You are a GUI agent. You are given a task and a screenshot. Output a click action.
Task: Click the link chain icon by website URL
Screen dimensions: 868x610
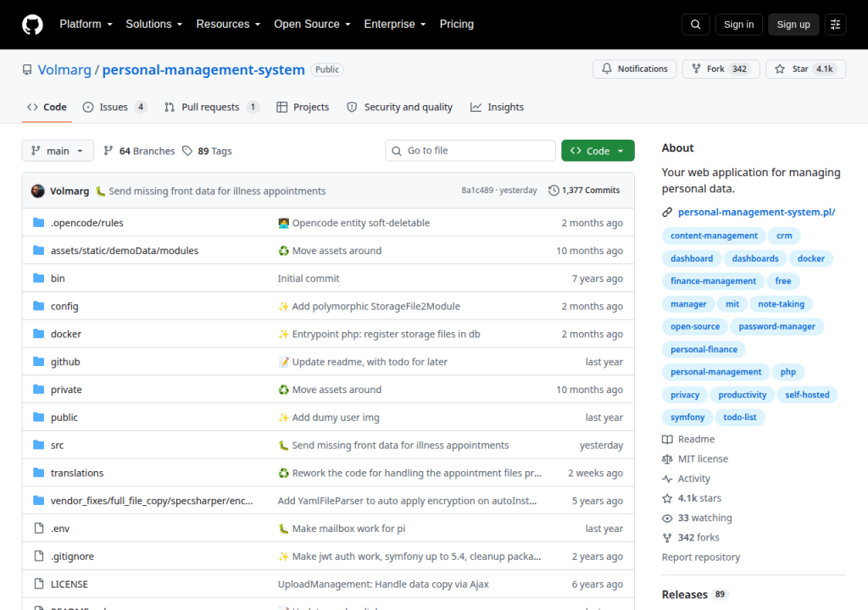click(667, 212)
